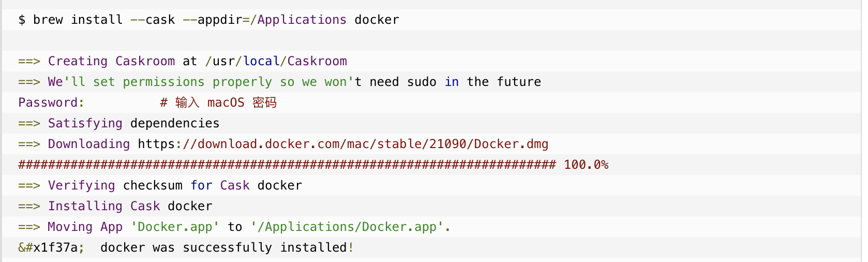Click the "100.0%" progress value
The height and width of the screenshot is (262, 868).
point(586,165)
